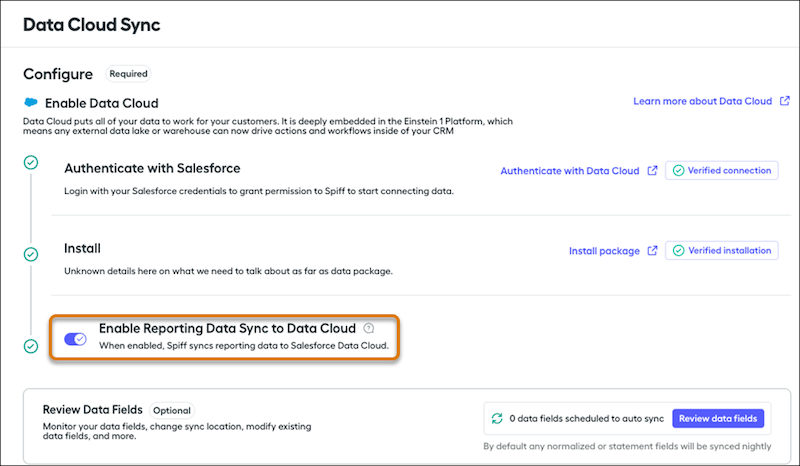800x466 pixels.
Task: Click the Verified installation status badge
Action: pyautogui.click(x=721, y=251)
